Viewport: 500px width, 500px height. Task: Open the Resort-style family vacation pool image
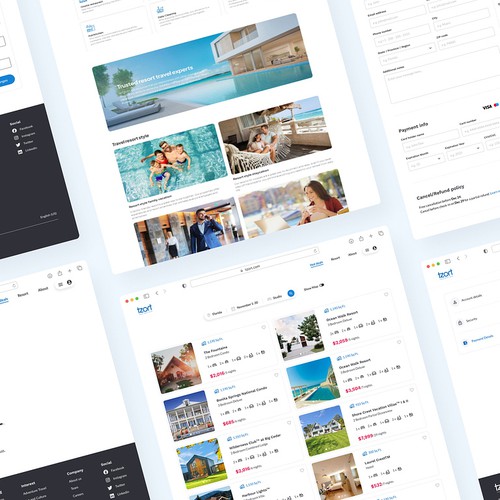(171, 162)
